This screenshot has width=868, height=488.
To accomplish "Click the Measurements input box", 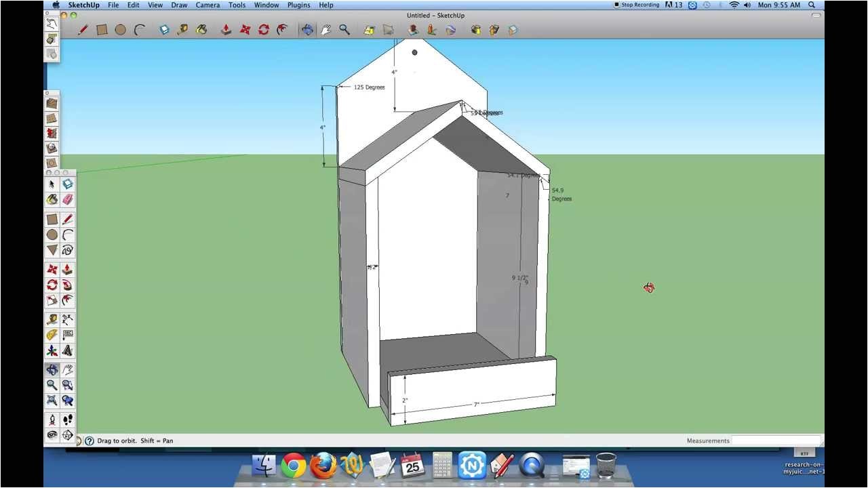I will click(x=777, y=441).
